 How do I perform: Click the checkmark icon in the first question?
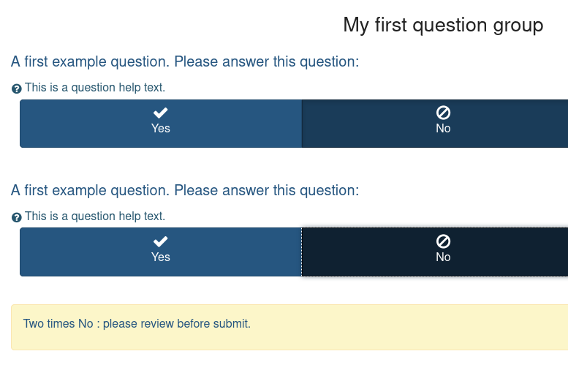[161, 113]
